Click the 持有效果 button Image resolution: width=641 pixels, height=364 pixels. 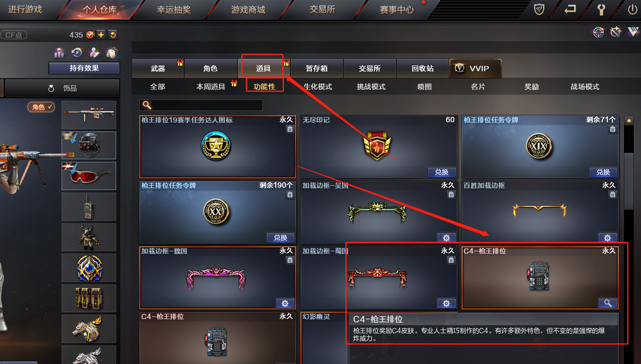[x=84, y=68]
